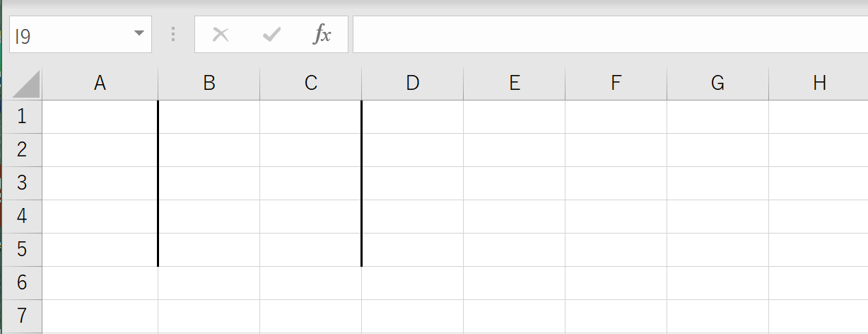Select column H header
Screen dimensions: 868x334
(x=819, y=83)
